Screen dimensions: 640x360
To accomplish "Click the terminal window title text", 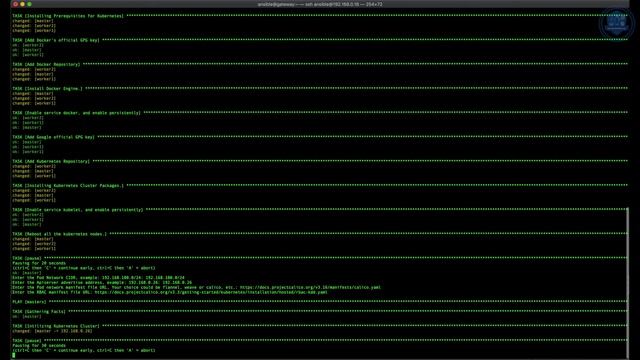I will (320, 4).
